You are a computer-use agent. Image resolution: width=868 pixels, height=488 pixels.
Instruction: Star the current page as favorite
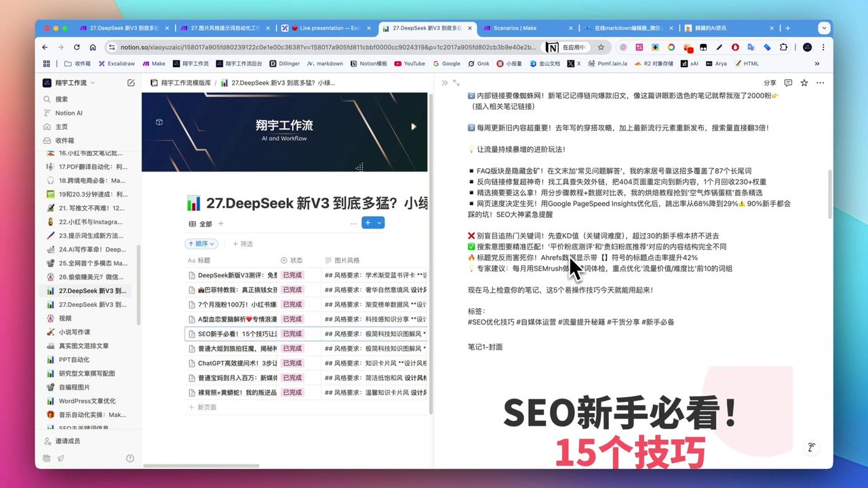pyautogui.click(x=803, y=82)
